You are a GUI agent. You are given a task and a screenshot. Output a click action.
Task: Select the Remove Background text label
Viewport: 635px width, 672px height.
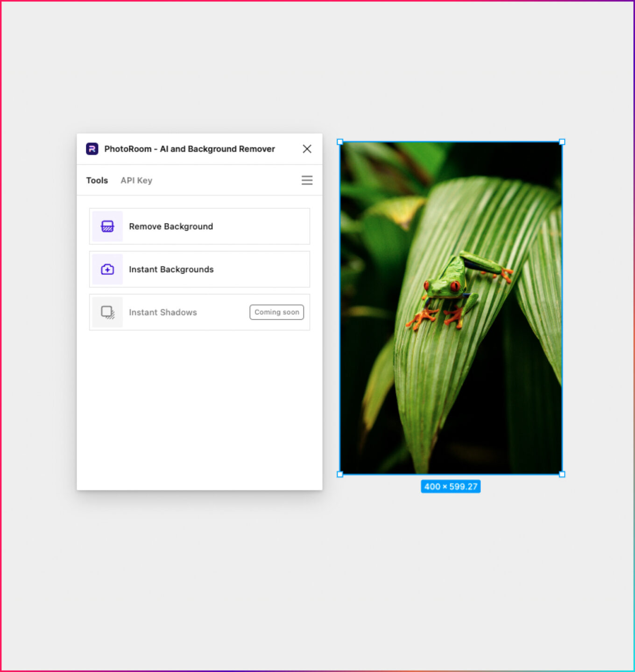(x=171, y=226)
